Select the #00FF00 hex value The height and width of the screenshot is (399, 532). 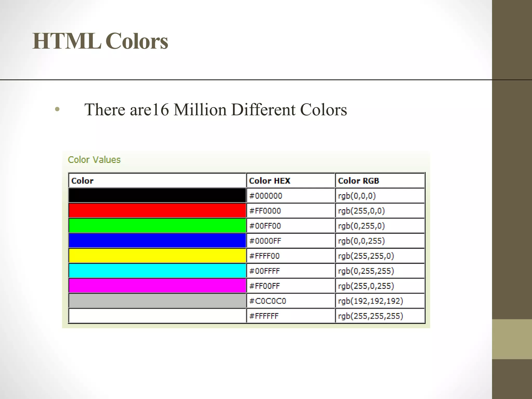pyautogui.click(x=265, y=226)
